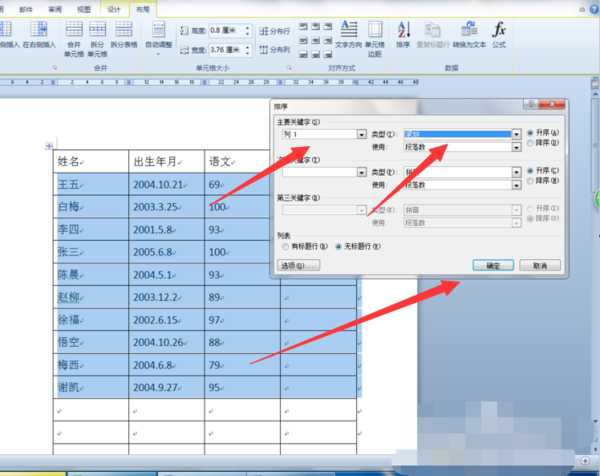Select Align Center Left icon
The height and width of the screenshot is (476, 600).
[303, 40]
